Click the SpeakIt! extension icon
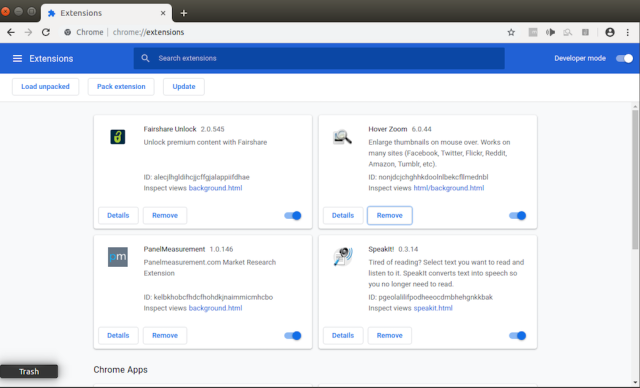The image size is (640, 388). (343, 257)
